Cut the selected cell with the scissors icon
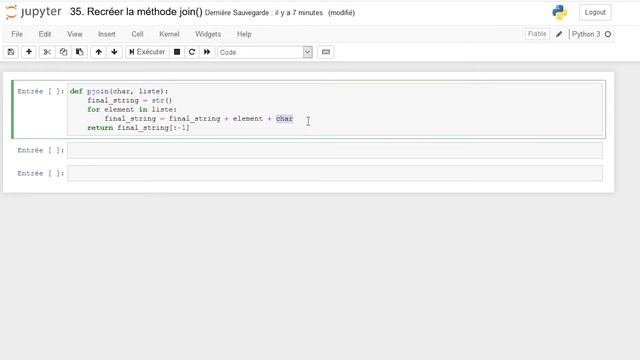Viewport: 640px width, 360px height. 47,52
